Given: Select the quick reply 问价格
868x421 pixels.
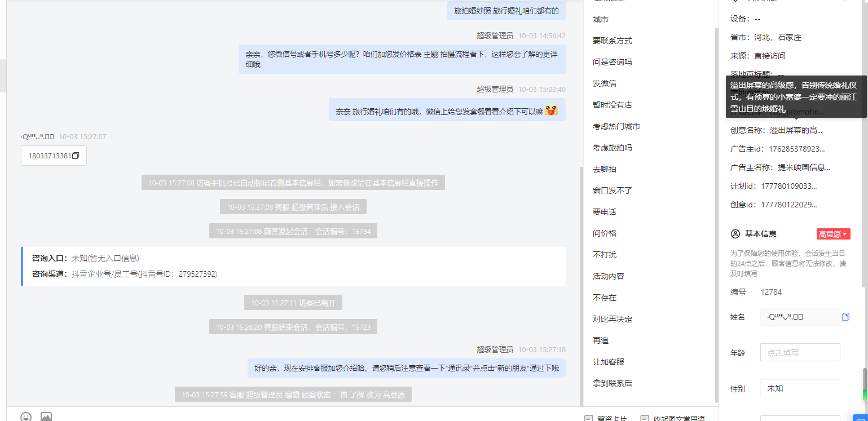Looking at the screenshot, I should [x=605, y=233].
